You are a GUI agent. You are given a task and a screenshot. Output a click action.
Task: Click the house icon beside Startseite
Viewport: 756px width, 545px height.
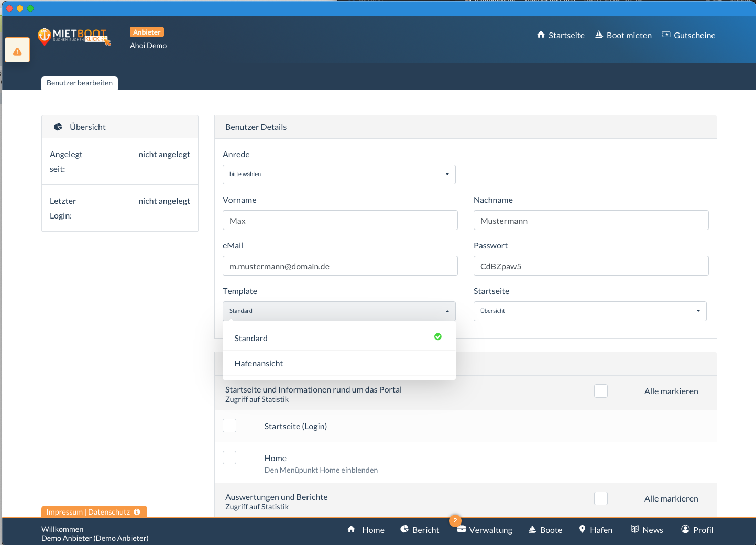point(541,35)
